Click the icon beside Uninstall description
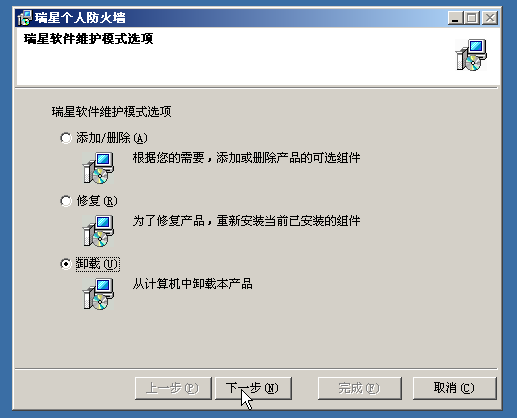Viewport: 517px width, 418px height. tap(98, 294)
